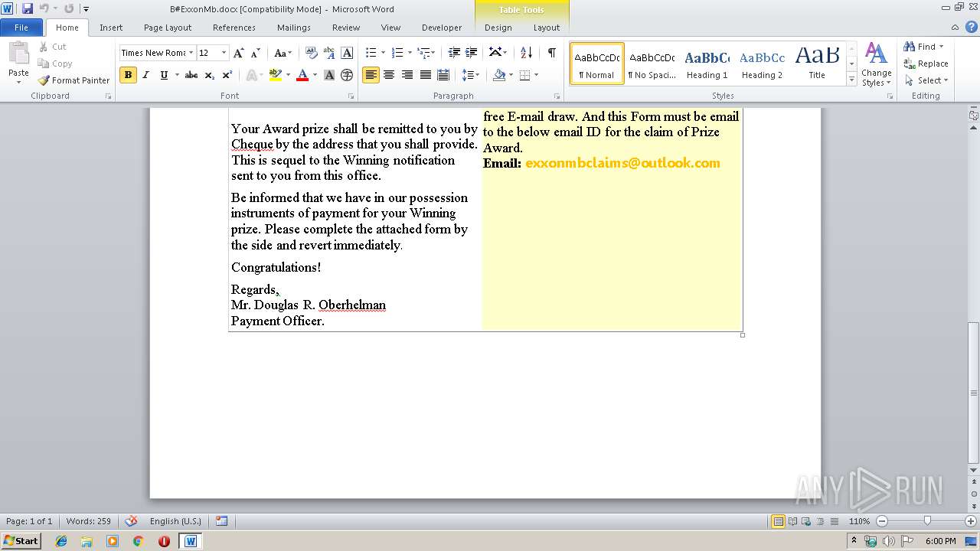
Task: Open font color dropdown arrow
Action: pyautogui.click(x=315, y=75)
